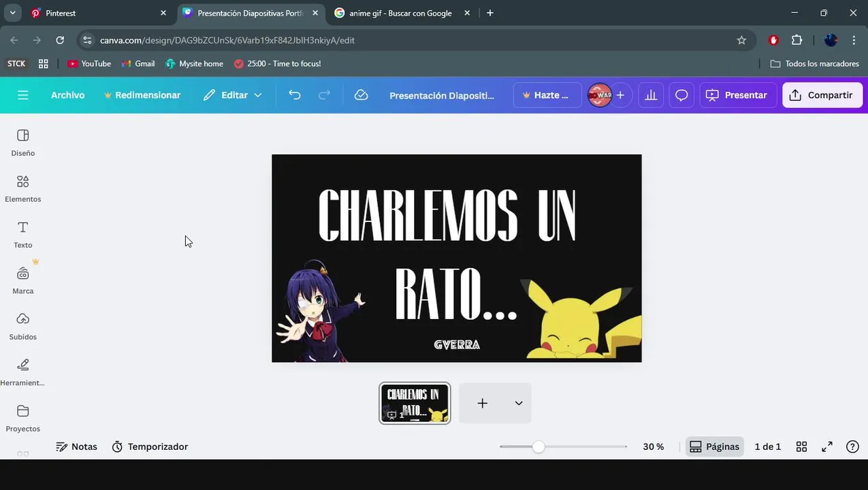
Task: Open the Texto panel
Action: click(23, 234)
